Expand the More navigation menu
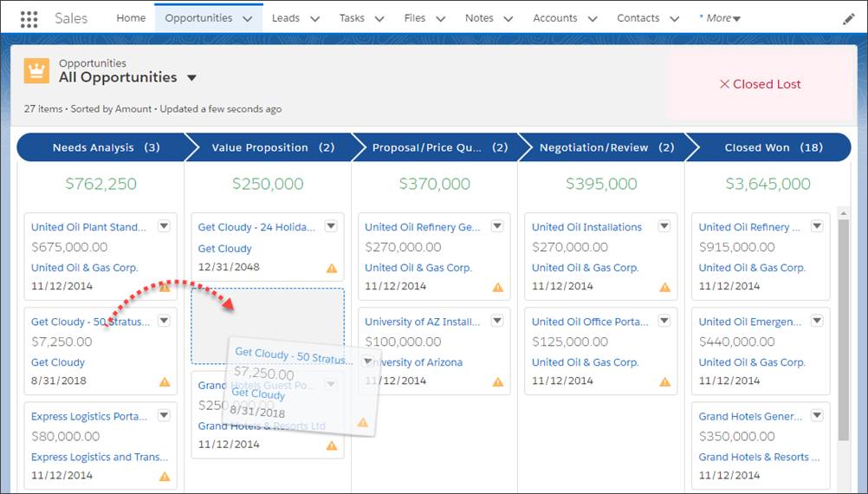The image size is (868, 494). point(720,18)
